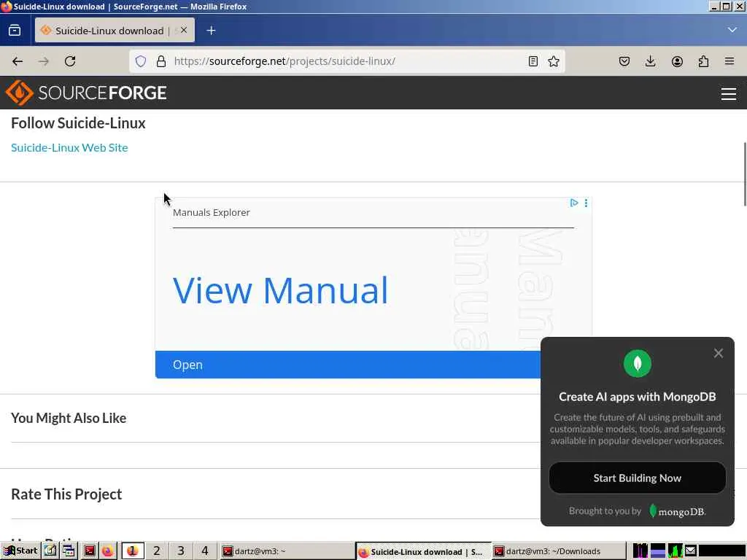Select the Suicide-Linux download tab
747x560 pixels.
point(115,30)
